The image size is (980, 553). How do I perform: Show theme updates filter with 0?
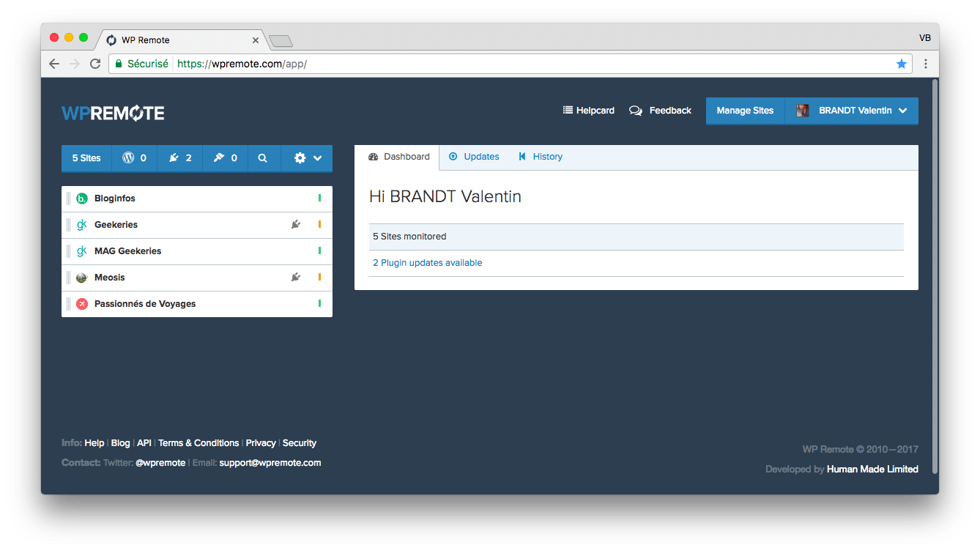point(226,157)
